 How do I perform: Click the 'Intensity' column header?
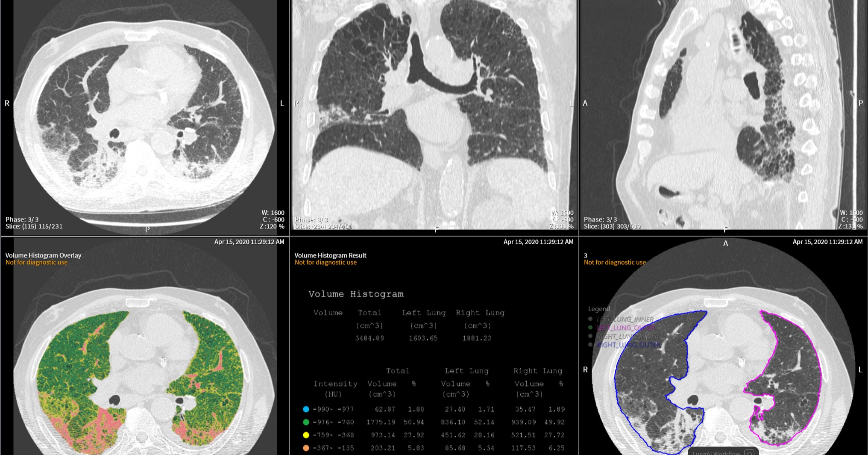336,384
